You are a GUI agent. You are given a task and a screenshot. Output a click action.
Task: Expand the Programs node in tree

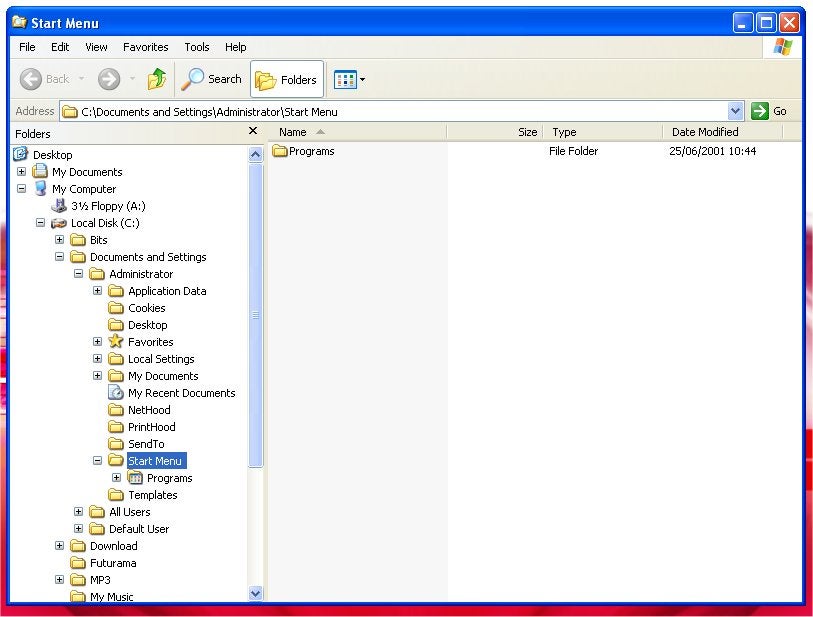(x=117, y=478)
